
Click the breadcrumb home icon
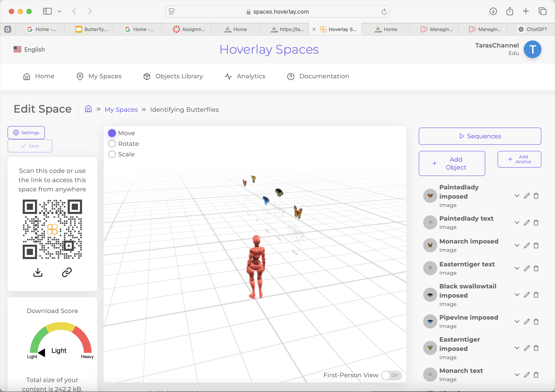tap(88, 109)
